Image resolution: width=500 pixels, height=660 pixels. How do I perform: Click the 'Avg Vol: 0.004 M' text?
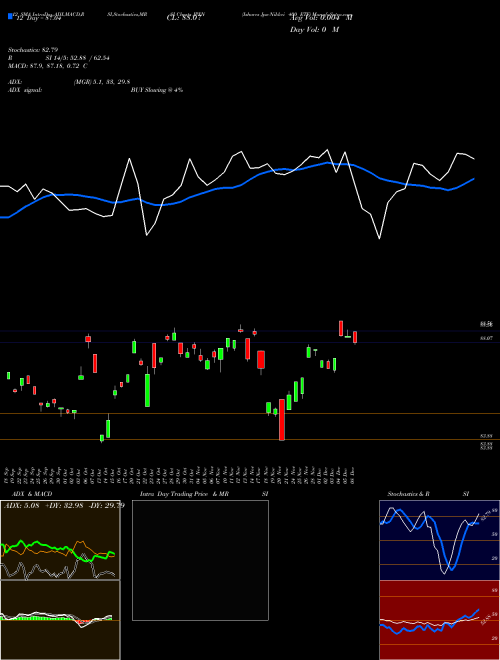click(x=321, y=18)
